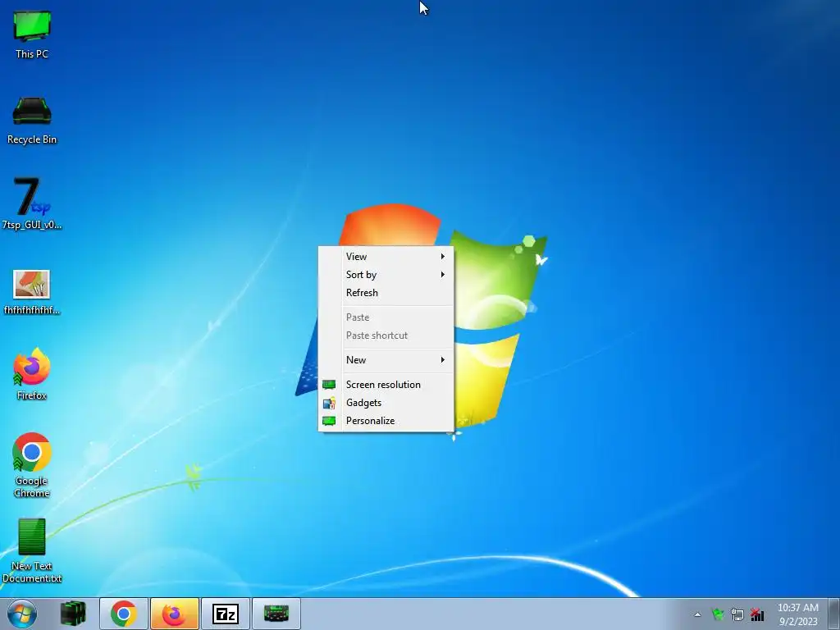Switch to Chrome on the taskbar
The height and width of the screenshot is (630, 840).
click(124, 614)
